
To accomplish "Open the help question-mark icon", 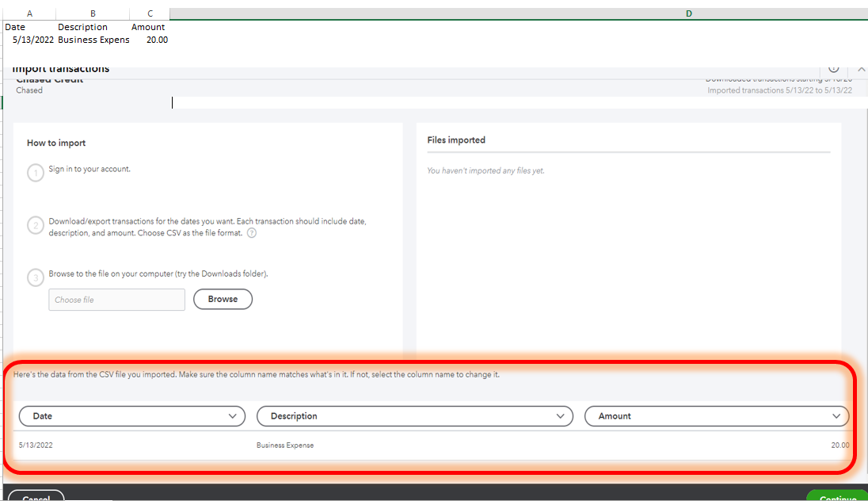I will (833, 68).
